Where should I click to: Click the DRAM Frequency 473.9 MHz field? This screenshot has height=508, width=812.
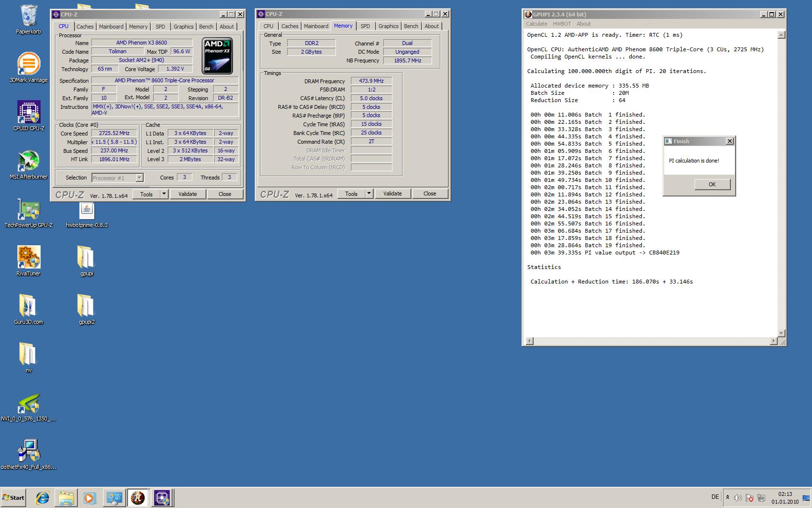pos(371,81)
